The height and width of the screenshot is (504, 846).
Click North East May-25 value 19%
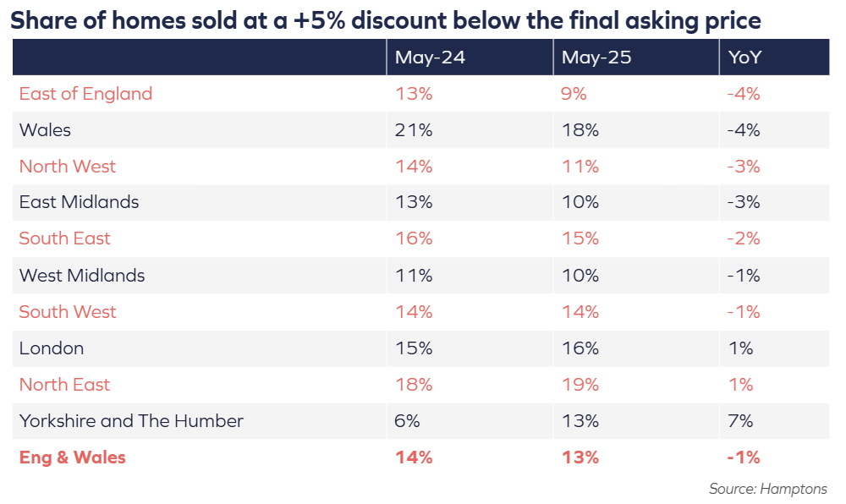[580, 384]
